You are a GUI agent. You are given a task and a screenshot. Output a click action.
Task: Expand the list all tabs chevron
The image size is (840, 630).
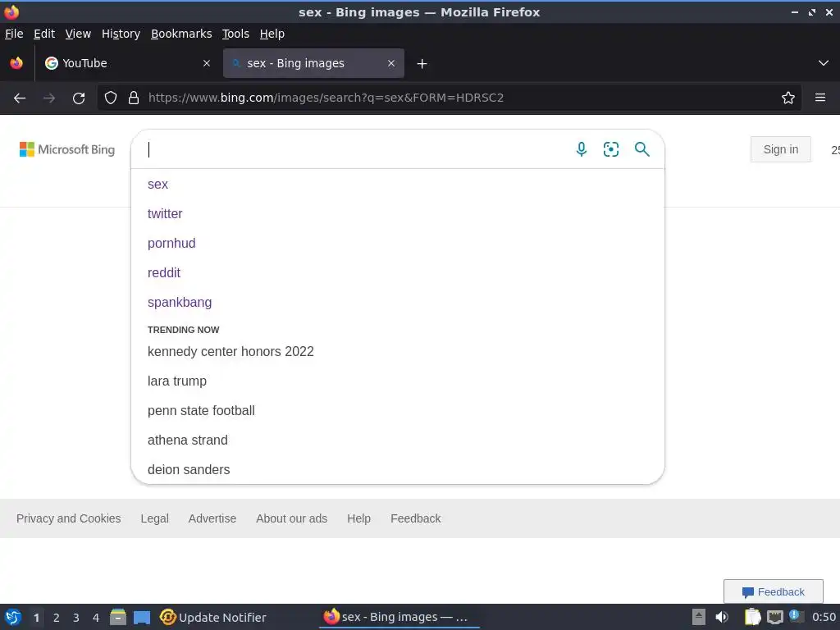[x=824, y=63]
